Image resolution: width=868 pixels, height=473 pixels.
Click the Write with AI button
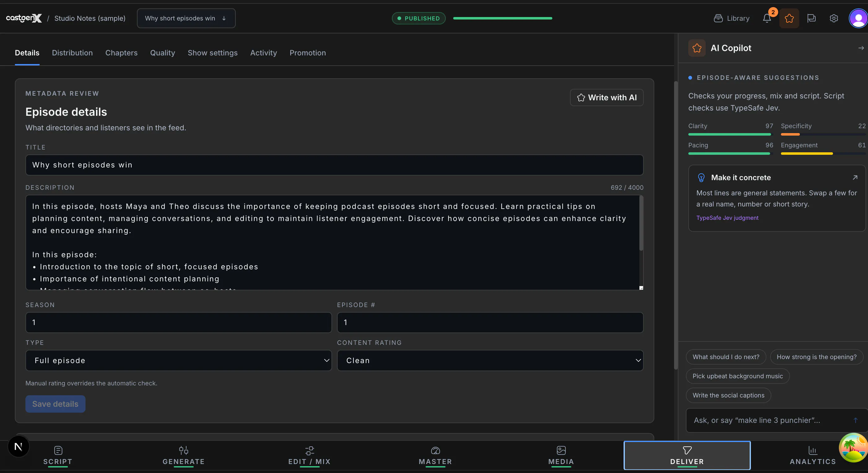pos(607,98)
